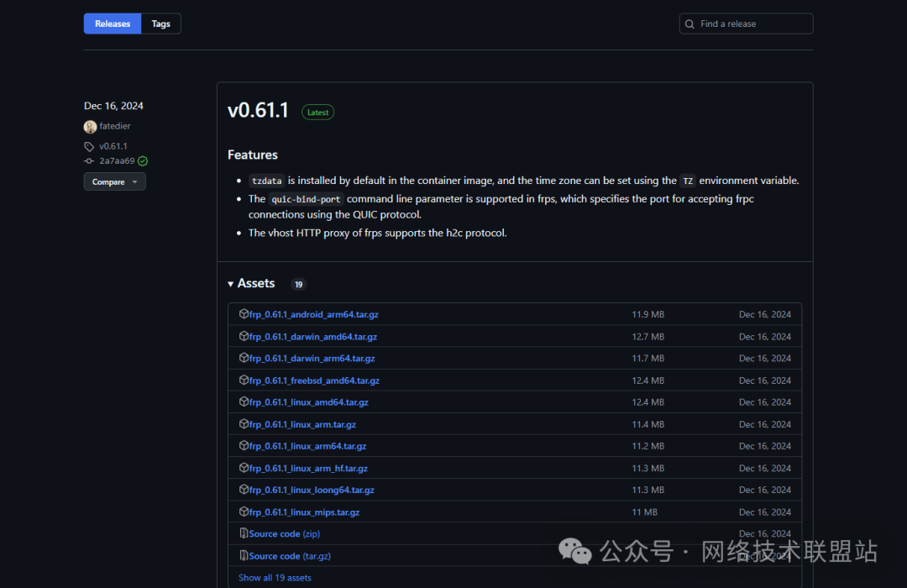Screen dimensions: 907x588
Task: Download frp_0.61.1_linux_mips.tar.gz
Action: coord(304,512)
